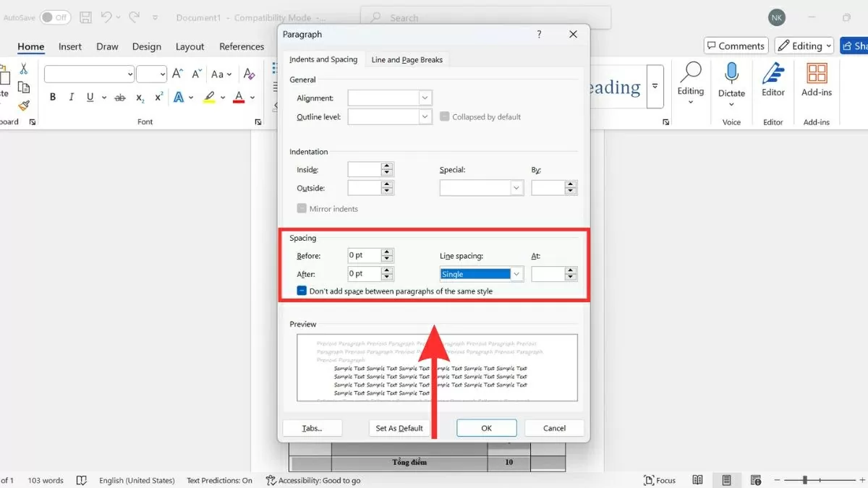
Task: Apply Italic formatting from ribbon
Action: click(72, 98)
